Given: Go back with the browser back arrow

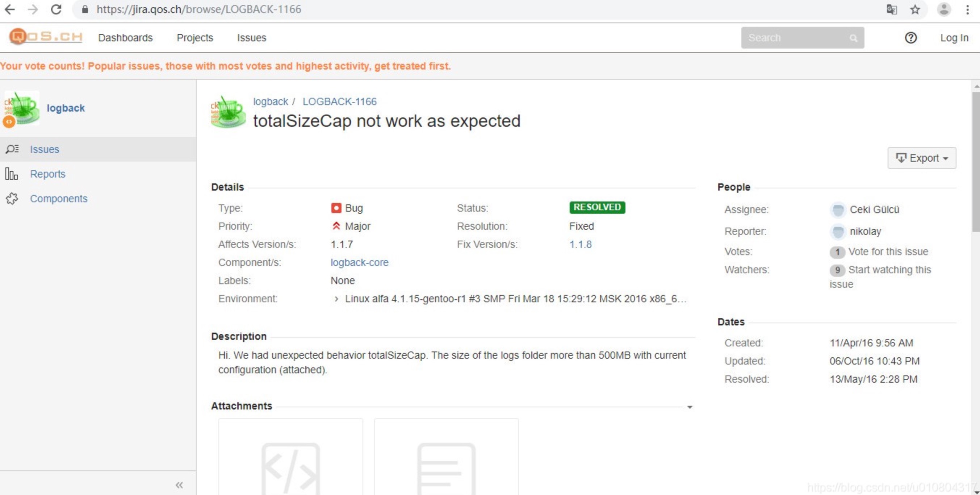Looking at the screenshot, I should 10,9.
